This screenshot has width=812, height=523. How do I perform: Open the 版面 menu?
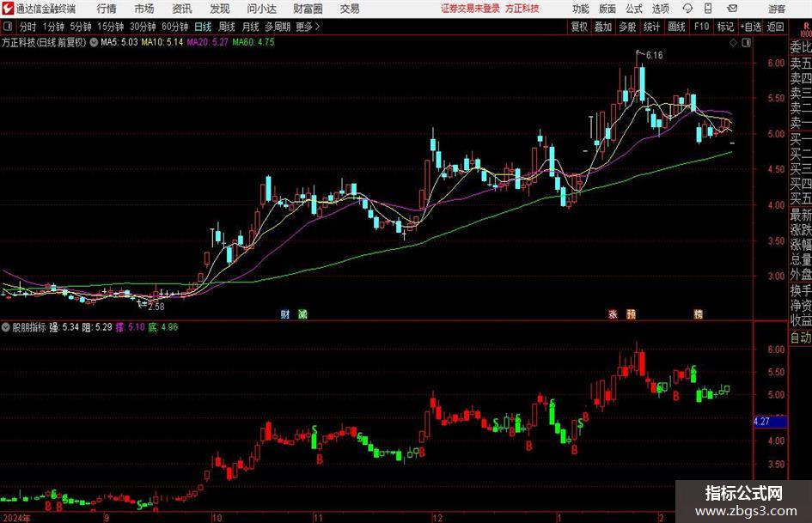607,9
